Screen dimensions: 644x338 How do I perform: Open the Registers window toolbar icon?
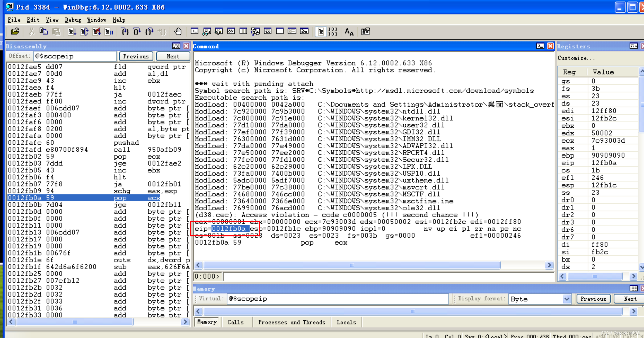231,32
